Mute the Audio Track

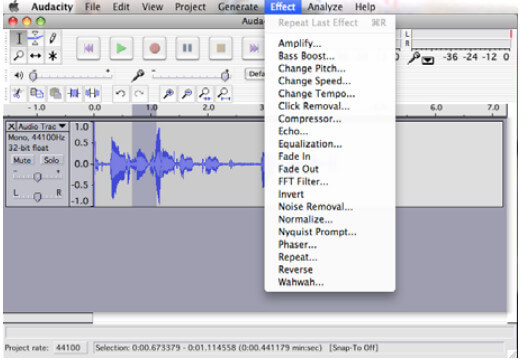22,160
